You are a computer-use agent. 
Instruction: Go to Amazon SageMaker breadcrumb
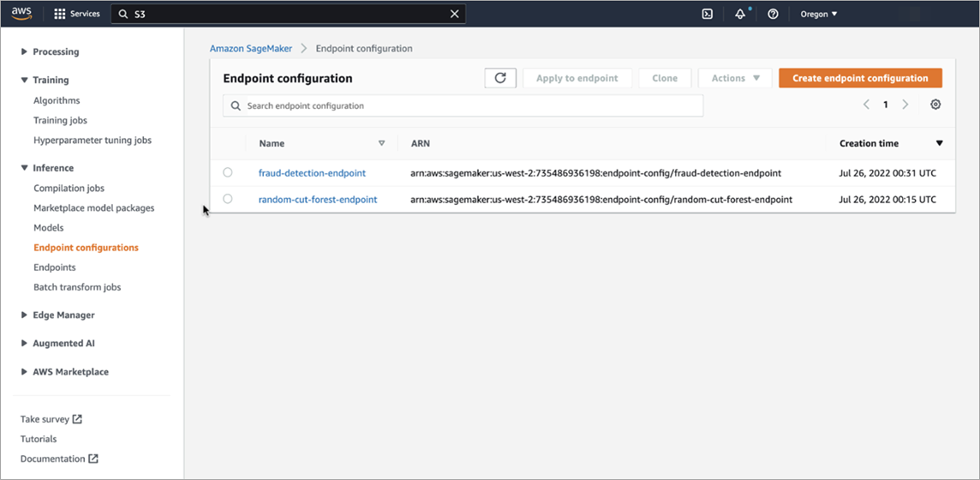251,48
